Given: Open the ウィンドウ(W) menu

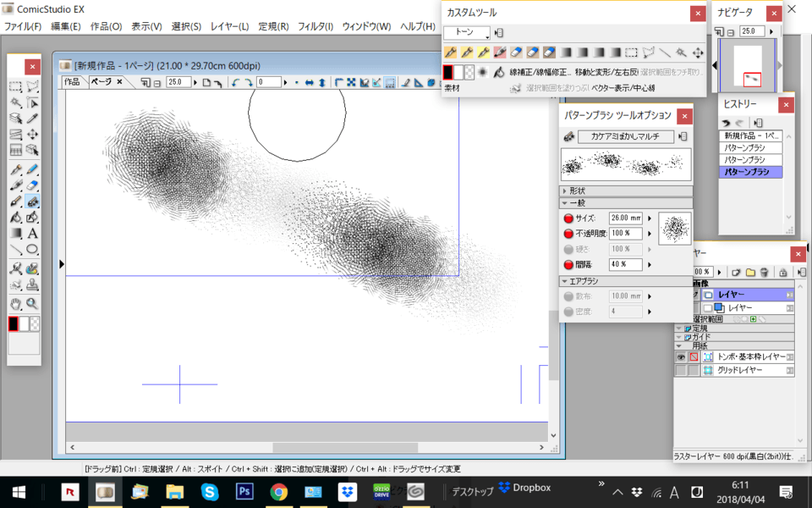Looking at the screenshot, I should (366, 26).
